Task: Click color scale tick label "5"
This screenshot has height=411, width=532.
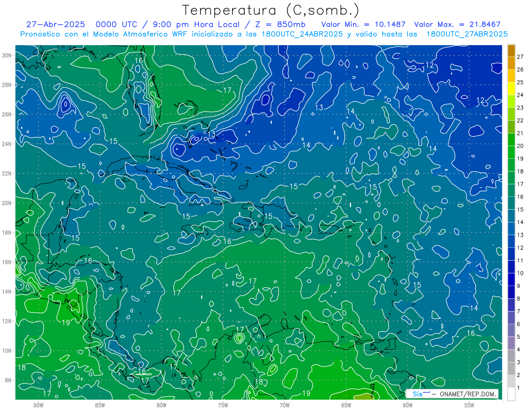Action: tap(519, 337)
